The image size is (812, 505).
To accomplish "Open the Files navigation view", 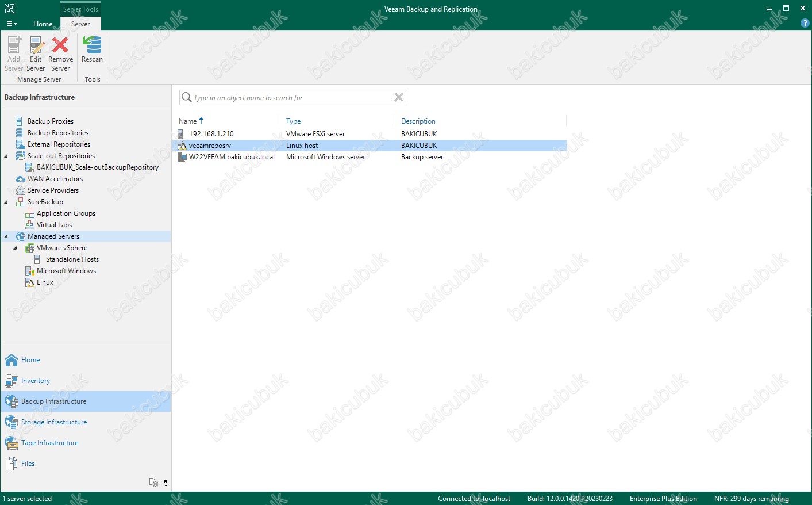I will (86, 464).
